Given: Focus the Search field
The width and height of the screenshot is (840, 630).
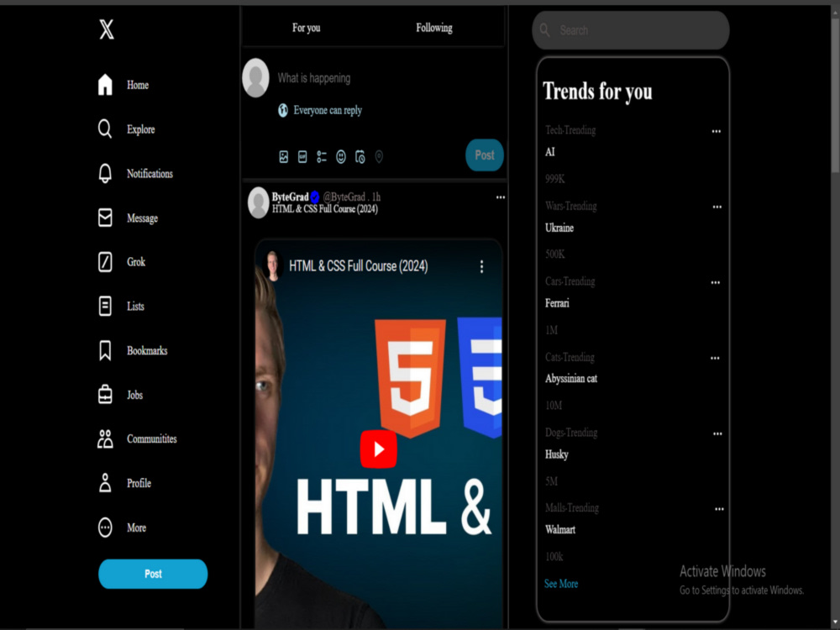Looking at the screenshot, I should point(631,30).
